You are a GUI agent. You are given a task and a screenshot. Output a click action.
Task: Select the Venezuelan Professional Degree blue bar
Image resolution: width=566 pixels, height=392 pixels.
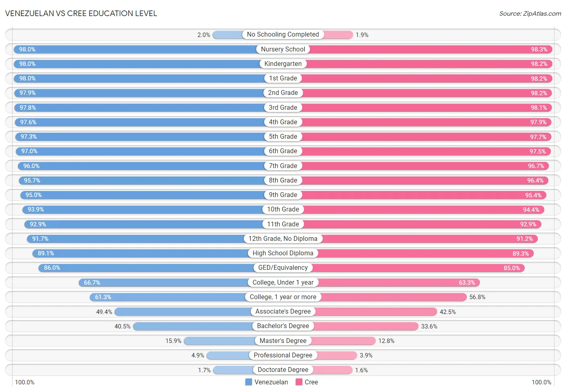pos(245,355)
